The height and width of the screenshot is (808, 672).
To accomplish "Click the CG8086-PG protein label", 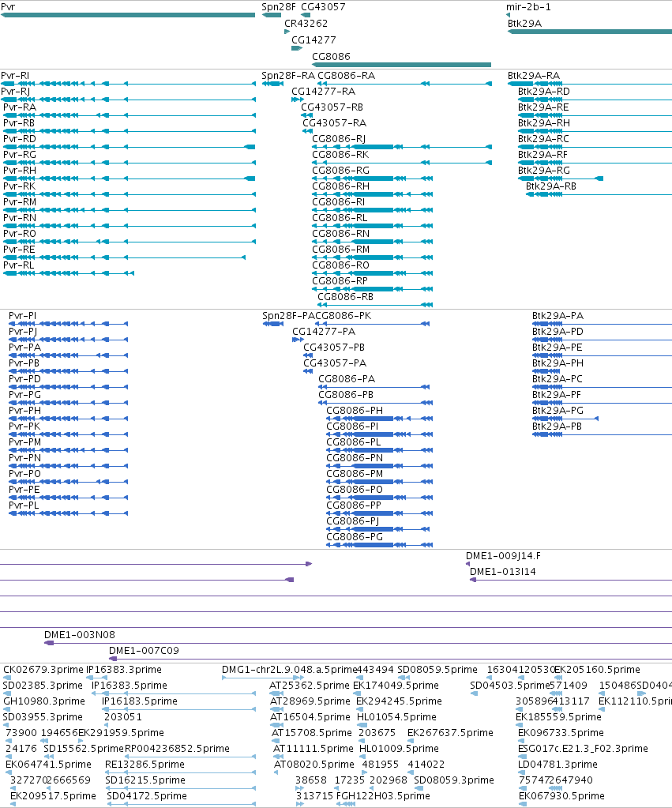I will pyautogui.click(x=355, y=537).
